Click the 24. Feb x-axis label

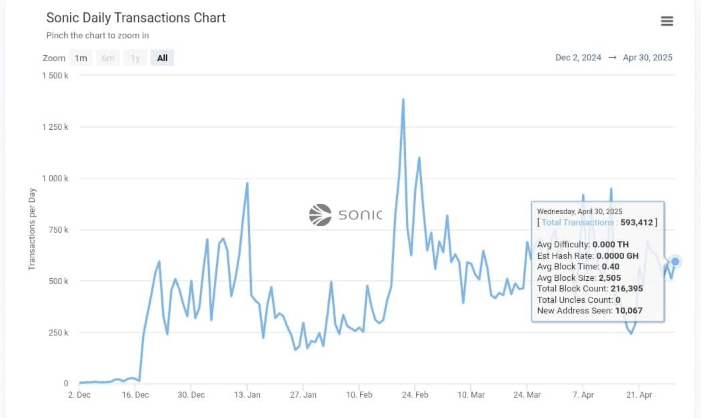tap(415, 395)
